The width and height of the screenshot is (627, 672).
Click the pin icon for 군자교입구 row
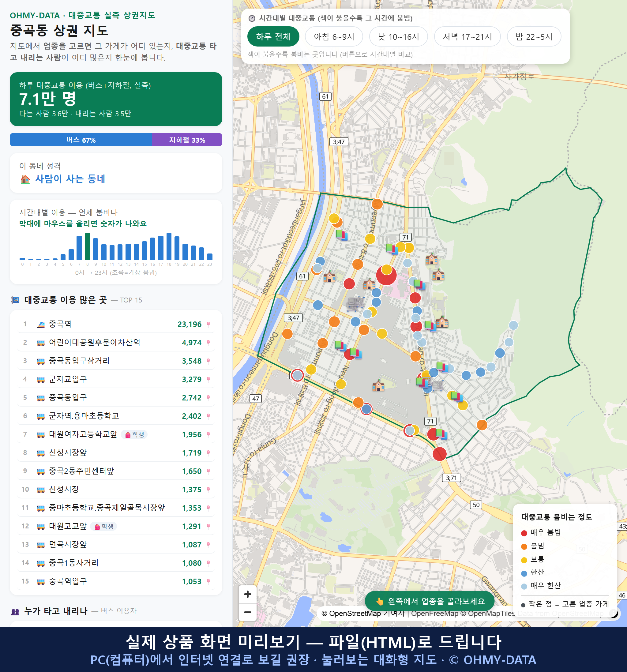pos(208,379)
